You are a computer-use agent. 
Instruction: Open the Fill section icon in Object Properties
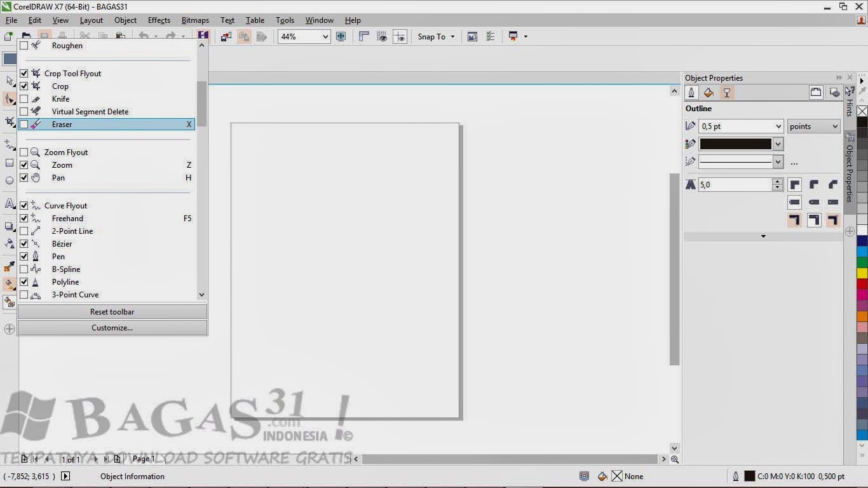[x=709, y=93]
